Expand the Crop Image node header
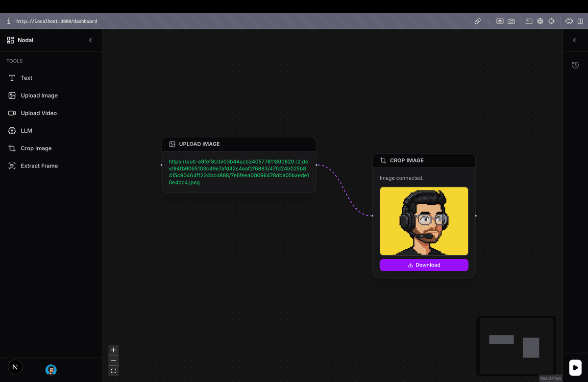 tap(424, 160)
